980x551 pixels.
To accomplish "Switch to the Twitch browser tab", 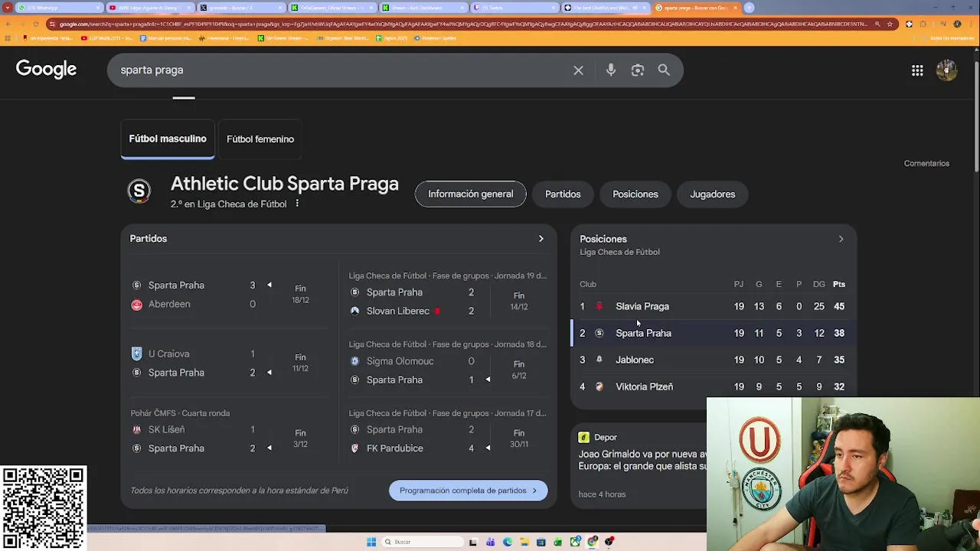I will tap(514, 8).
